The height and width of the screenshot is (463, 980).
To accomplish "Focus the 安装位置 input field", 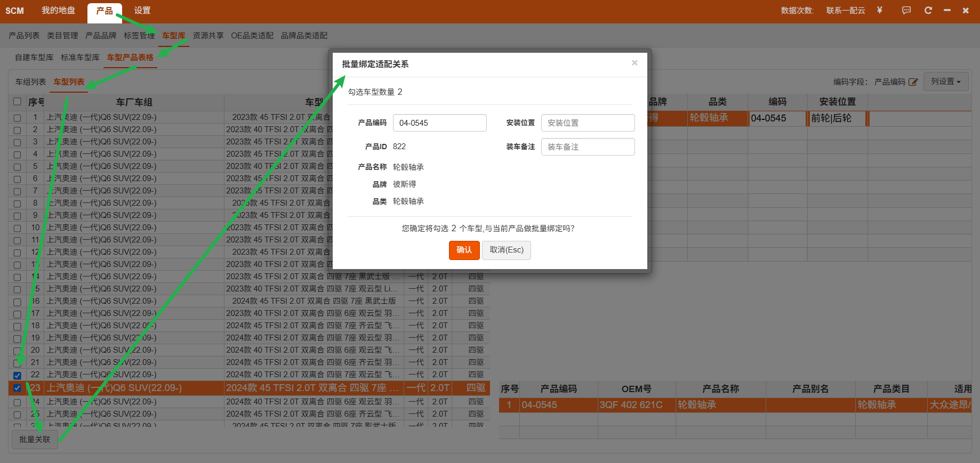I will (x=588, y=123).
